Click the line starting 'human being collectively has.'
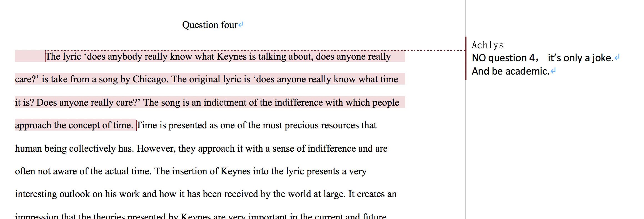This screenshot has height=219, width=644. pyautogui.click(x=201, y=149)
